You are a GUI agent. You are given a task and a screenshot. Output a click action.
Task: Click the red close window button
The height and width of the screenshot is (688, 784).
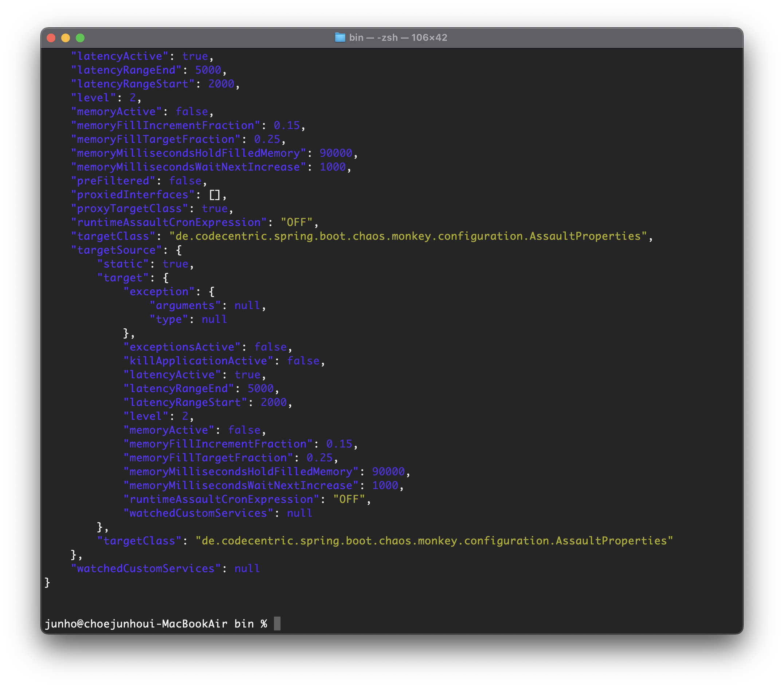pyautogui.click(x=51, y=38)
